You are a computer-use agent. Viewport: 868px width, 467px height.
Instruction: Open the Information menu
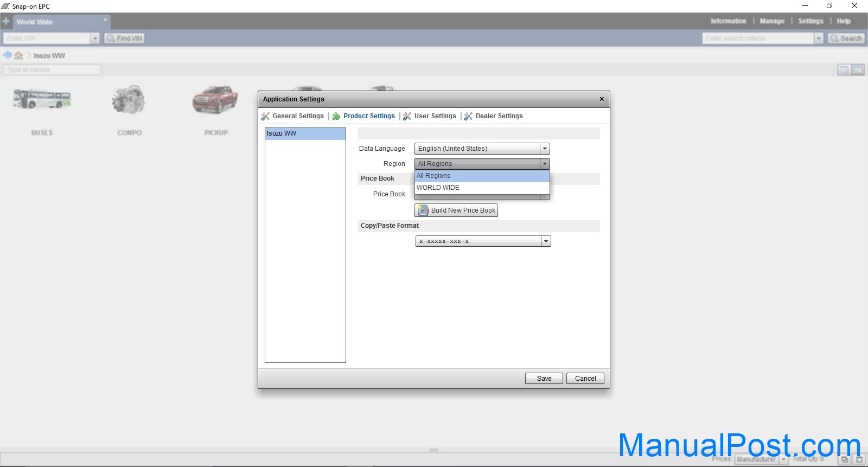tap(729, 21)
